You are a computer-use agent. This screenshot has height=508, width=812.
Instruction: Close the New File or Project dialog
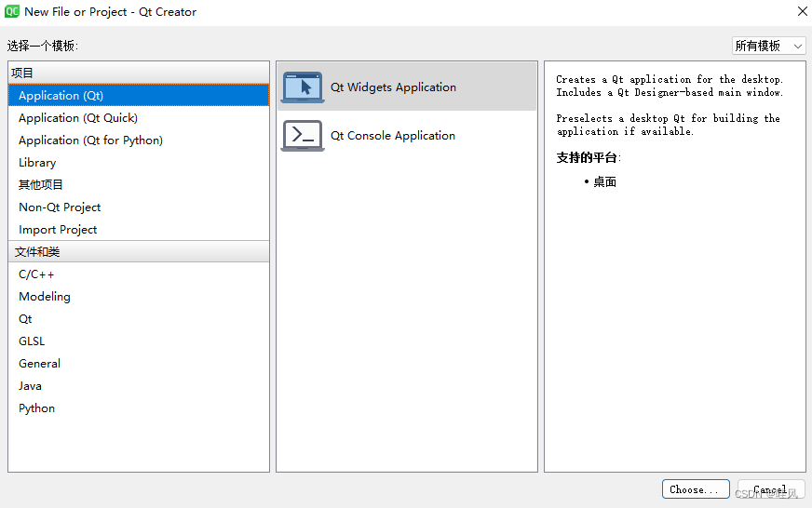point(802,11)
